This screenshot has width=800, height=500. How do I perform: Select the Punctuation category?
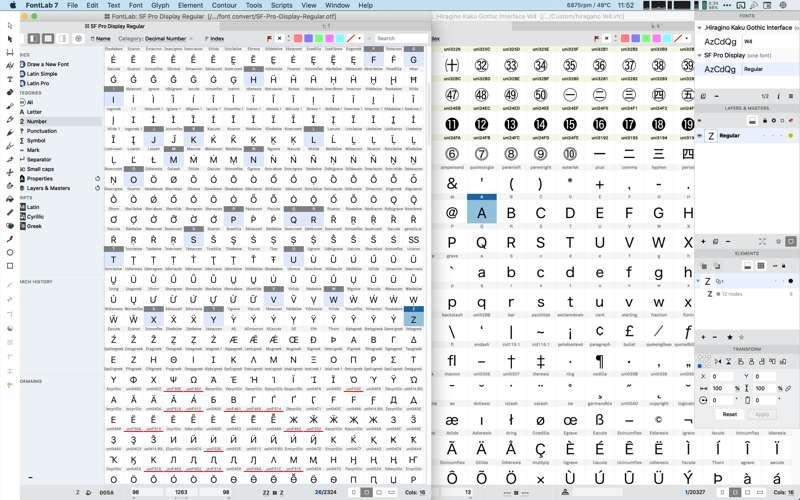[x=42, y=131]
